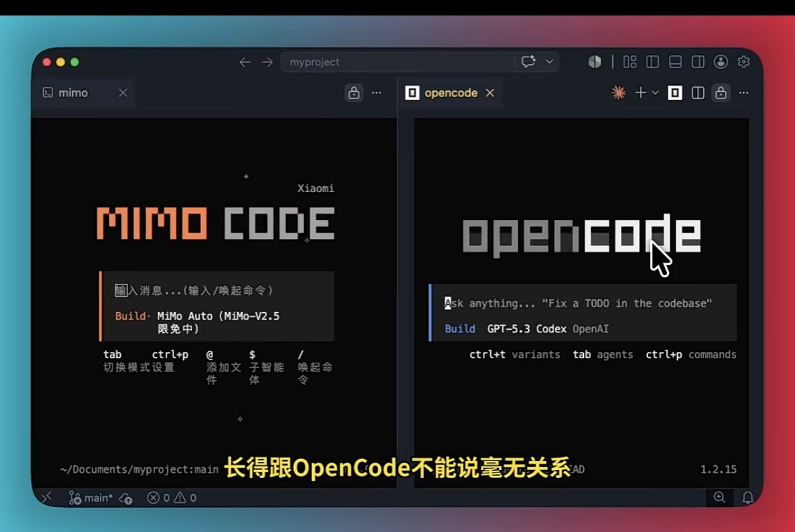795x532 pixels.
Task: Click the main* git branch indicator
Action: (90, 498)
